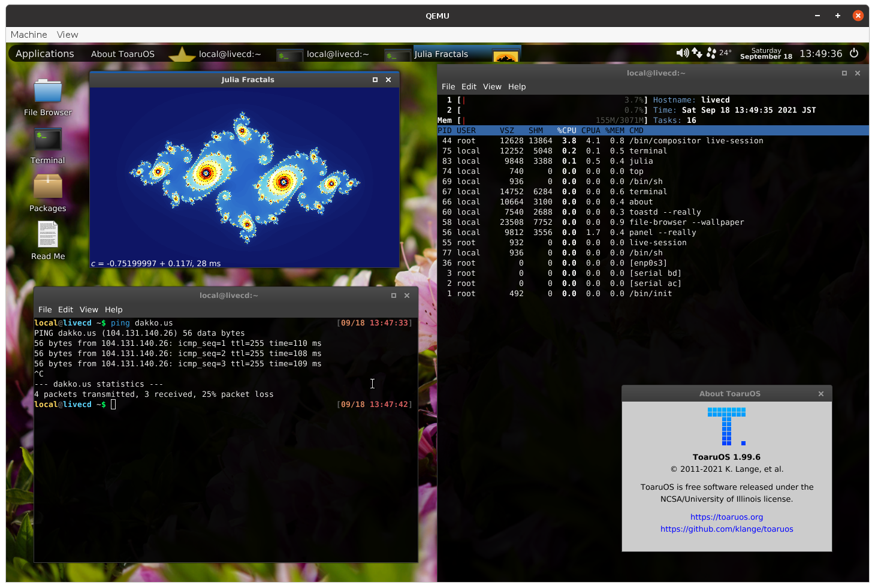The image size is (875, 588).
Task: Open Edit menu in the ping terminal
Action: pyautogui.click(x=65, y=310)
